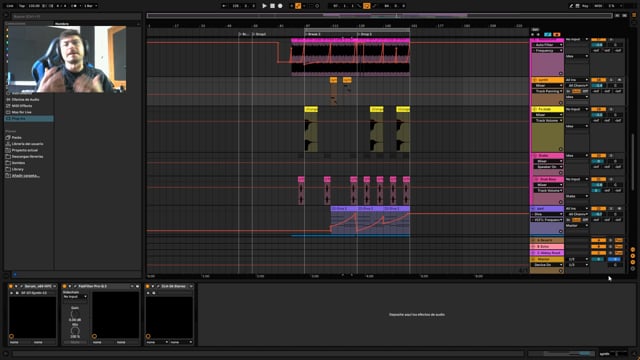Screen dimensions: 640x360
Task: Open No Input dropdown on first track
Action: 577,39
